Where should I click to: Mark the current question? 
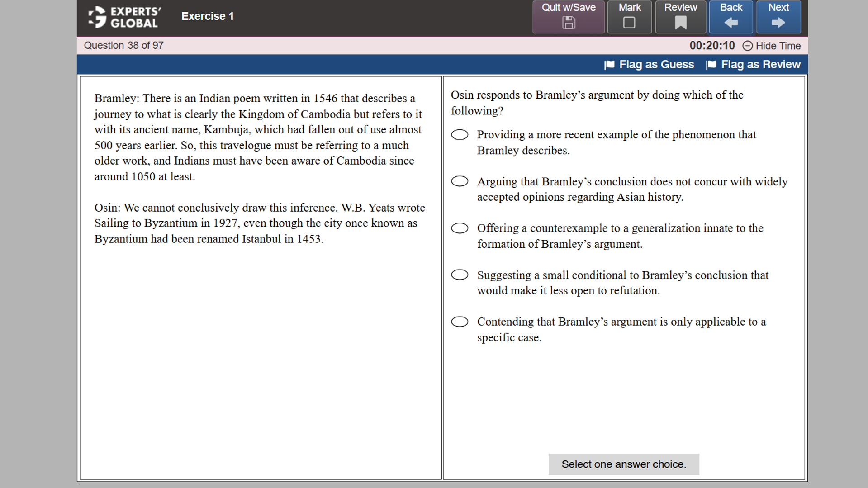pyautogui.click(x=629, y=17)
